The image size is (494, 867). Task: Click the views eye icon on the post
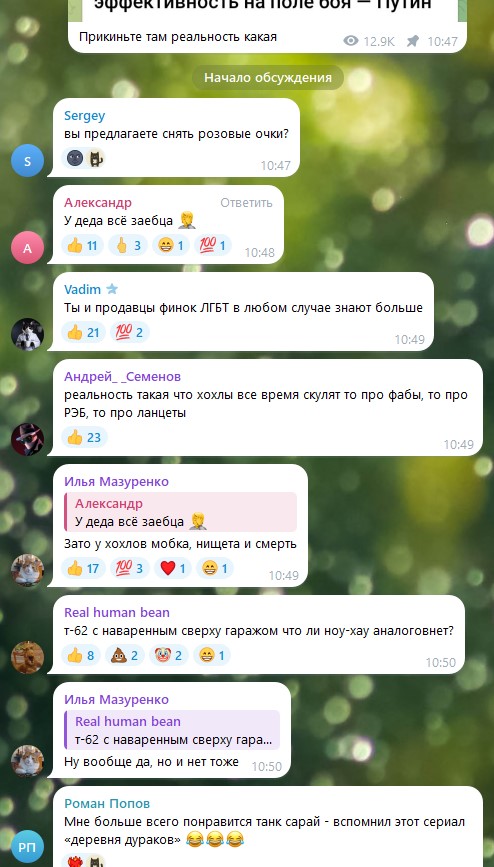click(x=351, y=41)
